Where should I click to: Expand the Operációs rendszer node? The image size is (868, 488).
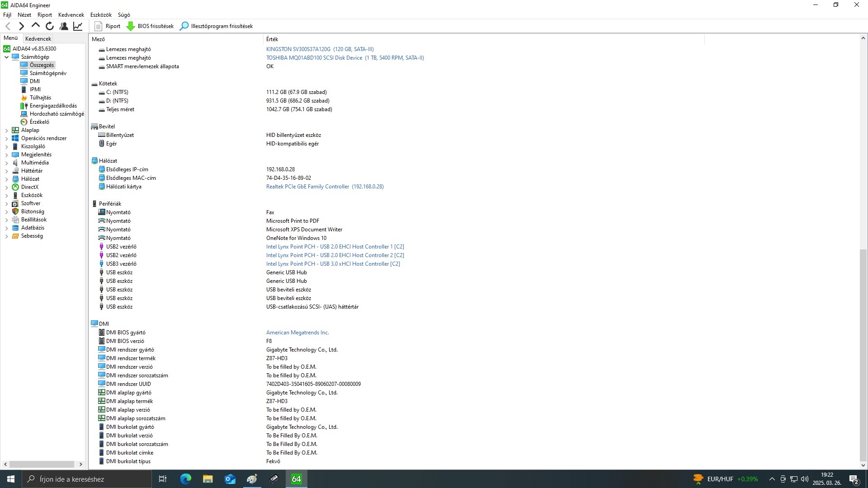point(6,138)
